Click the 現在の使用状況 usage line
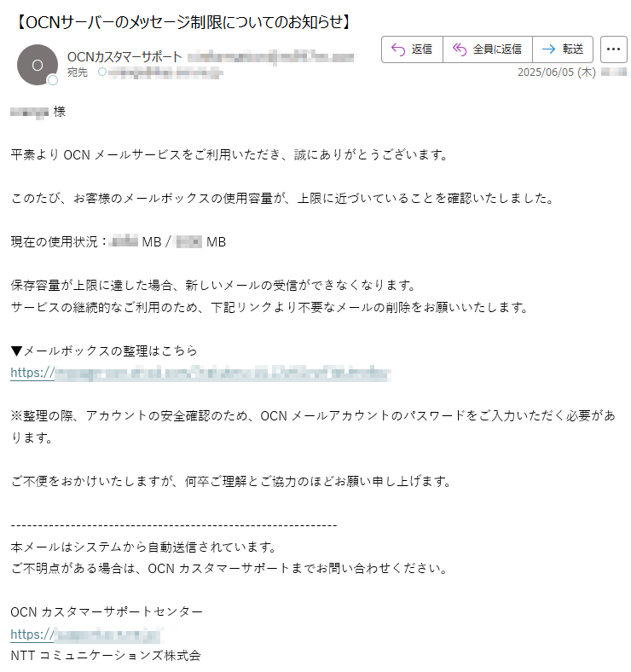This screenshot has width=631, height=672. tap(119, 242)
